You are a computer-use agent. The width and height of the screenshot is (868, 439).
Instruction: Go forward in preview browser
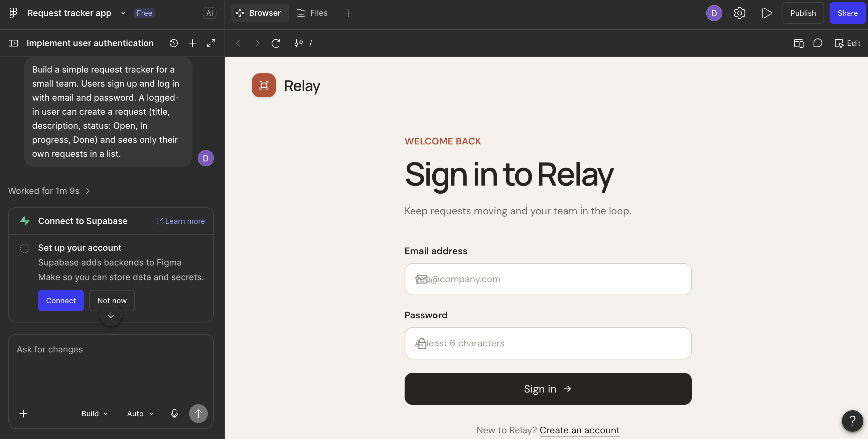[258, 43]
